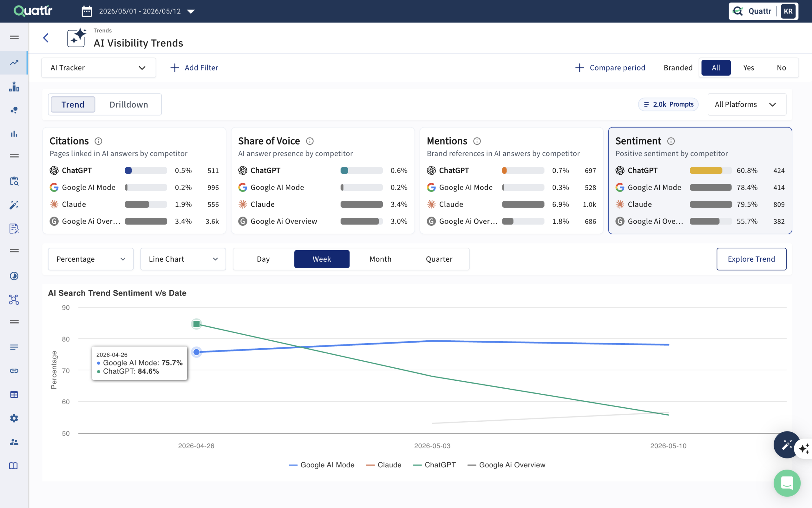Open the table grid sidebar icon

14,394
